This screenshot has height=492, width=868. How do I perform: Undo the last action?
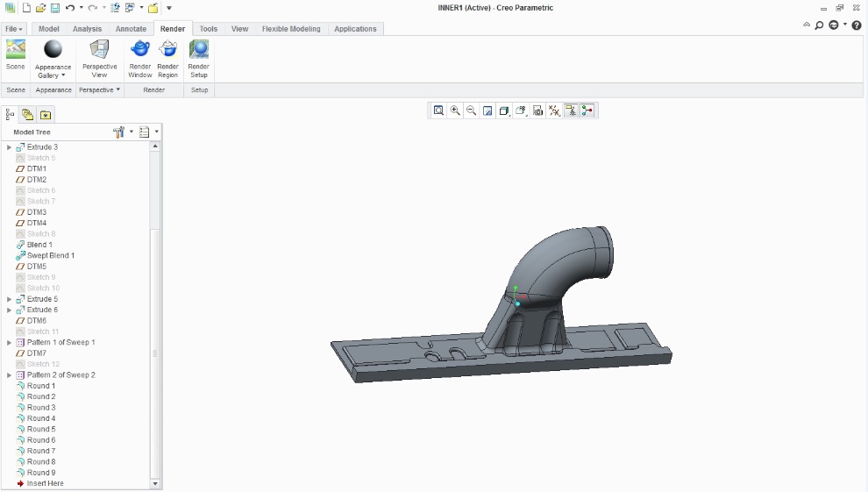[x=70, y=8]
